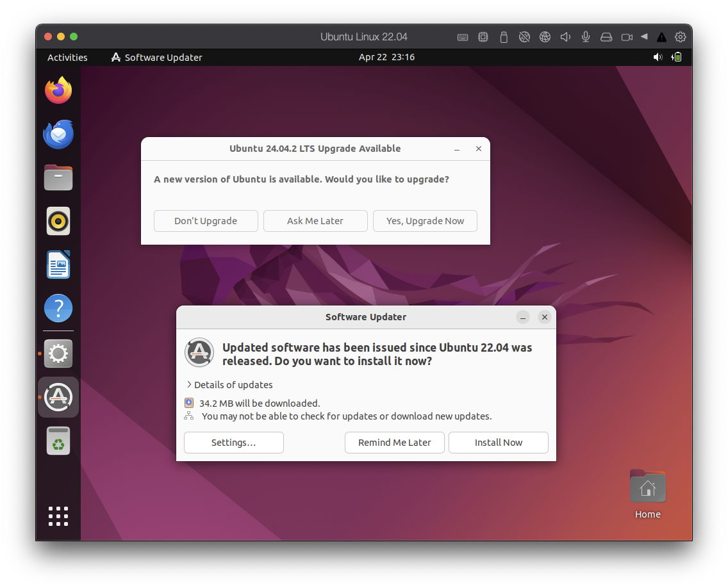
Task: Minimize the Upgrade Available dialog
Action: (x=457, y=149)
